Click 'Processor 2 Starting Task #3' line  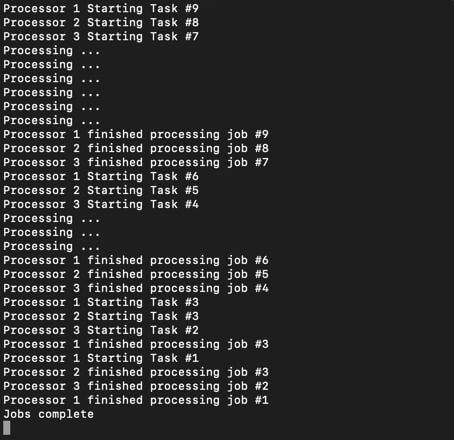click(x=101, y=316)
